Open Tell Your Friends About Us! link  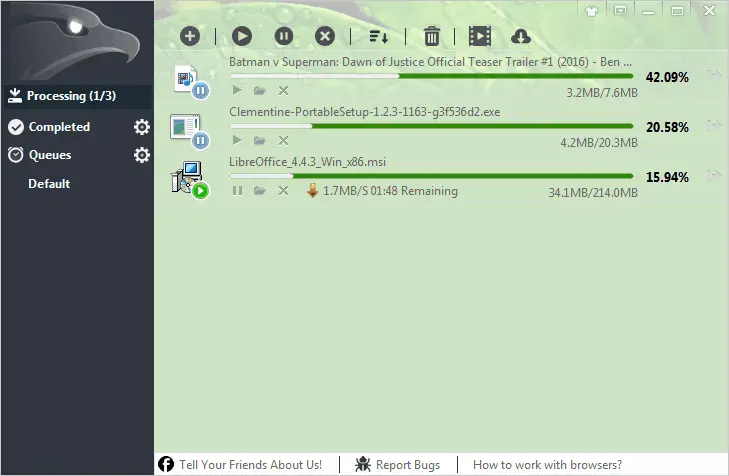coord(250,464)
